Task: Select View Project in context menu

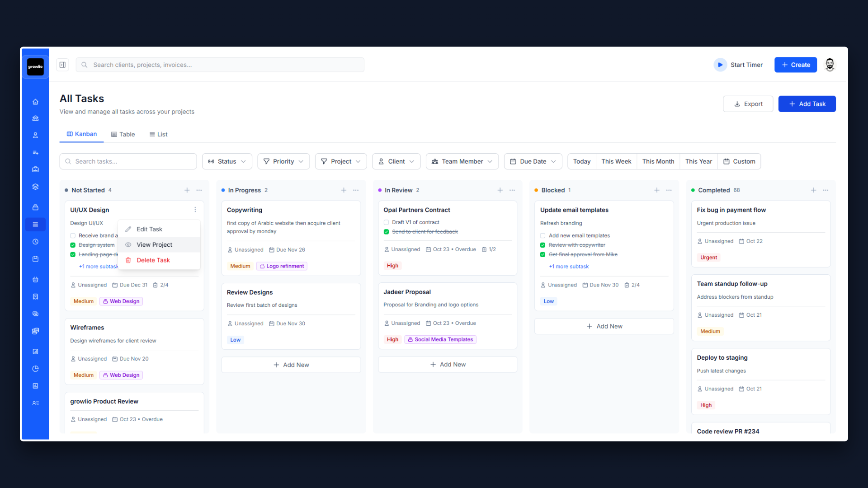Action: click(x=154, y=244)
